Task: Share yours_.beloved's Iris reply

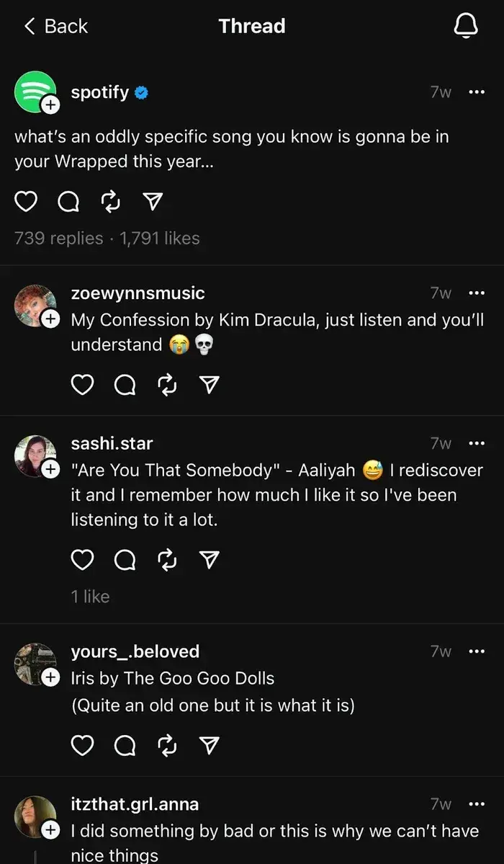Action: click(209, 744)
